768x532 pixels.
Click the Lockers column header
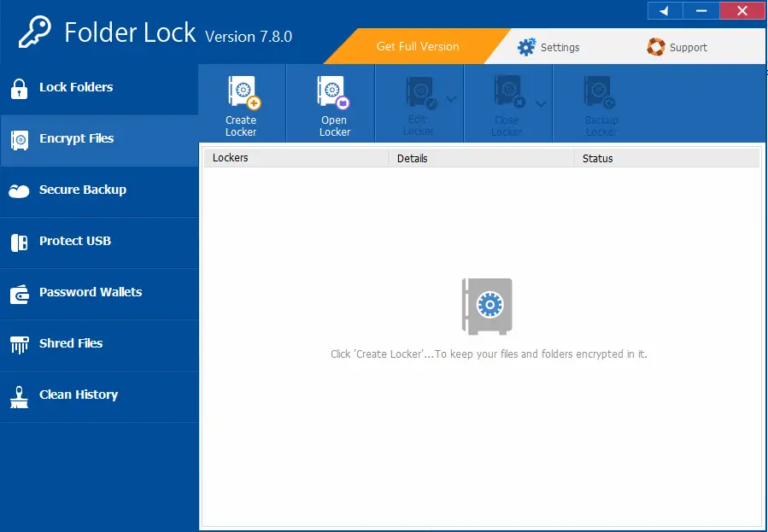coord(296,158)
